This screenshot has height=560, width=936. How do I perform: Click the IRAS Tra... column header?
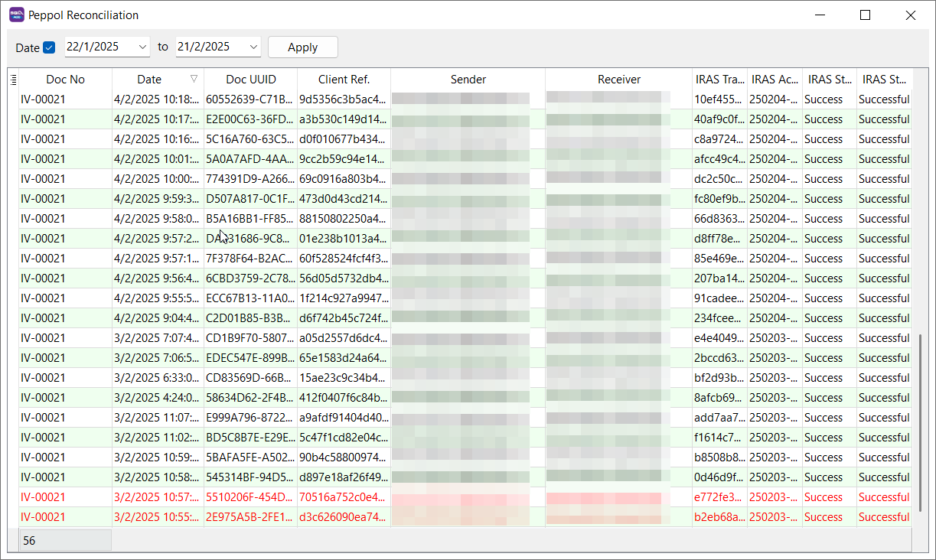[719, 80]
